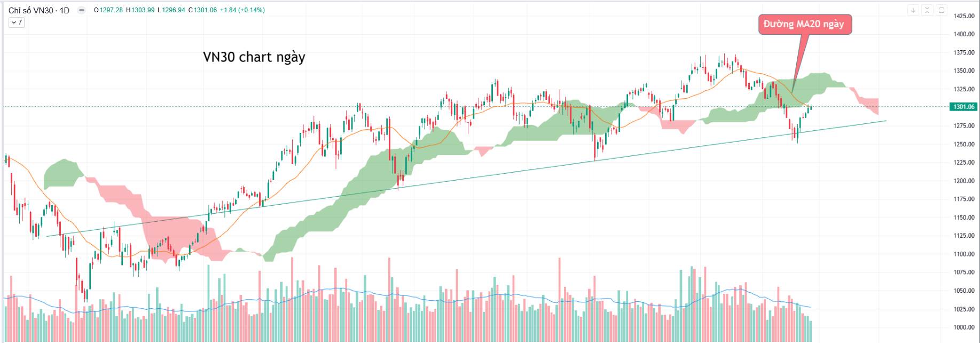Viewport: 980px width, 343px height.
Task: Click the open price value O1297.28
Action: (x=108, y=10)
